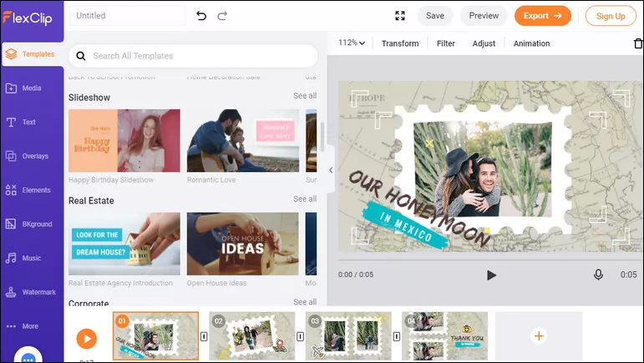
Task: Click the Sign Up button
Action: tap(611, 16)
